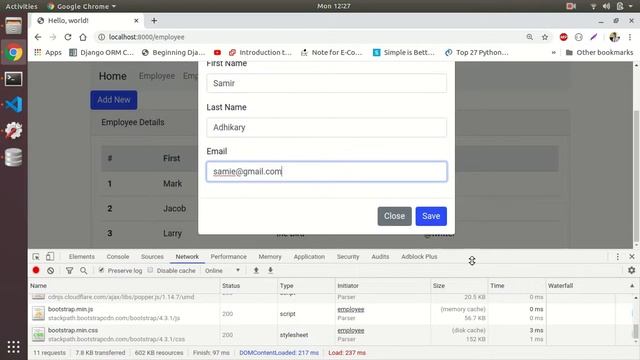The image size is (640, 360).
Task: Open Top 27 Python bookmark
Action: (x=477, y=52)
